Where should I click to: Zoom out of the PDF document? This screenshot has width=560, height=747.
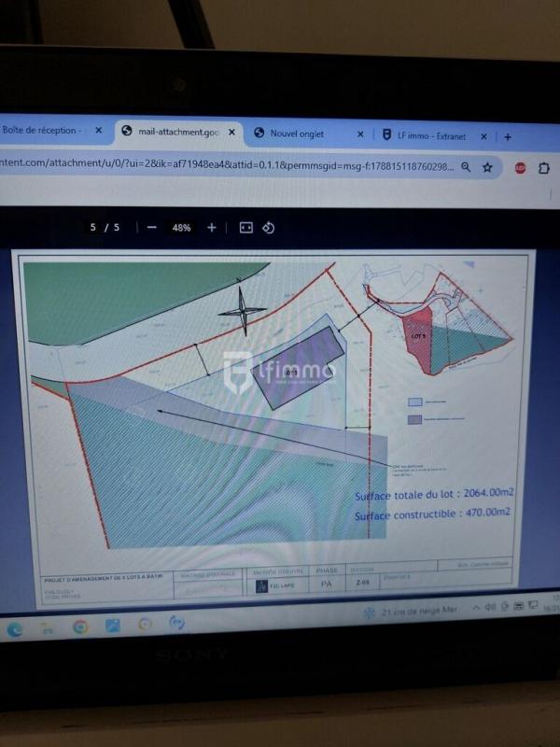[151, 228]
